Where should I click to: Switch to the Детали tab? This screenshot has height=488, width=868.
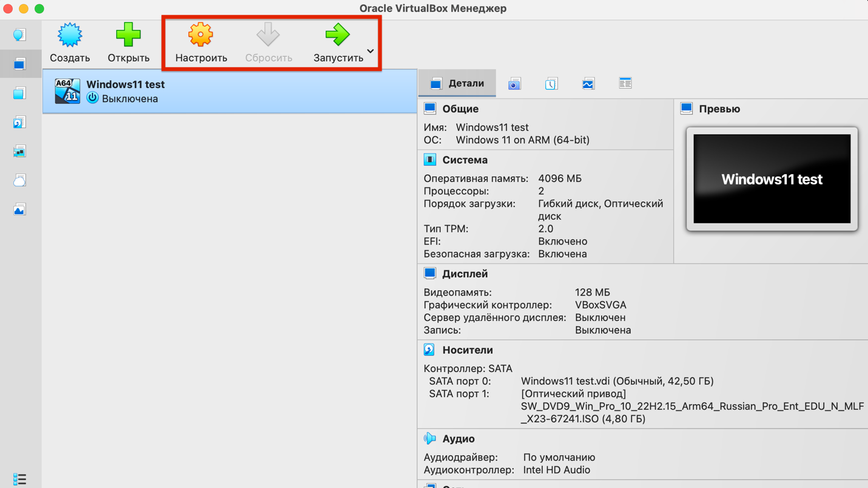[x=457, y=84]
